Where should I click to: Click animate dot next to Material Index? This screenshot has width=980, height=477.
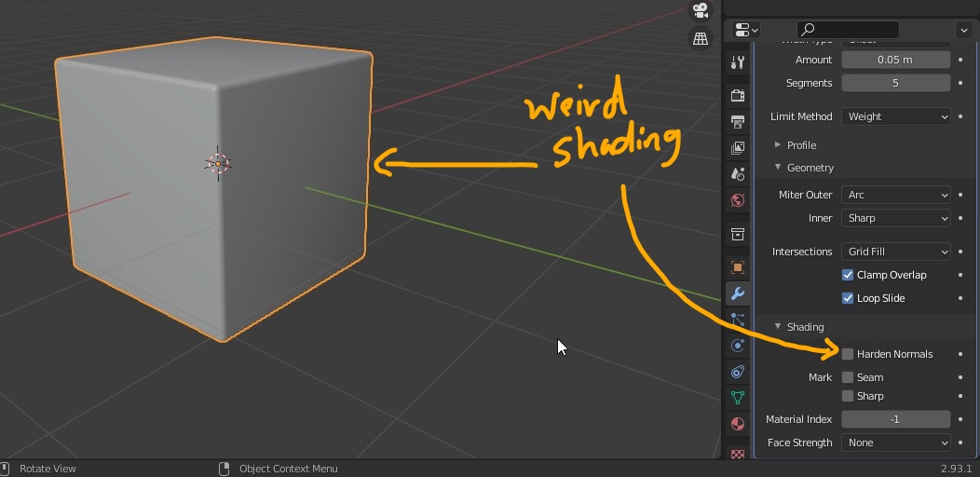pos(960,419)
